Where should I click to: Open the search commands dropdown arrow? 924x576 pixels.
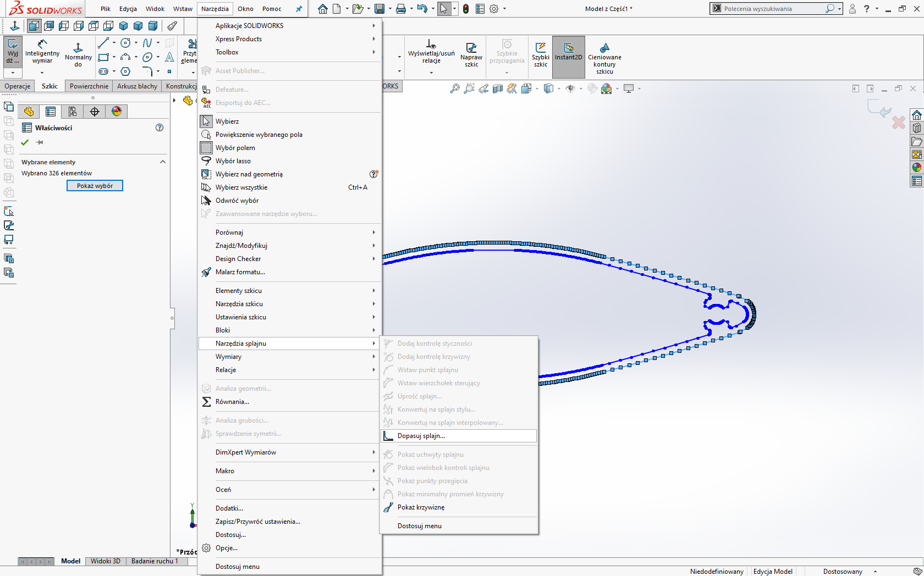pos(839,9)
